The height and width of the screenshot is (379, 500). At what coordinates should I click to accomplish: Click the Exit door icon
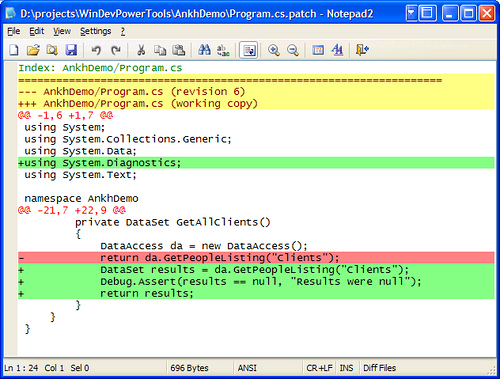pyautogui.click(x=362, y=50)
